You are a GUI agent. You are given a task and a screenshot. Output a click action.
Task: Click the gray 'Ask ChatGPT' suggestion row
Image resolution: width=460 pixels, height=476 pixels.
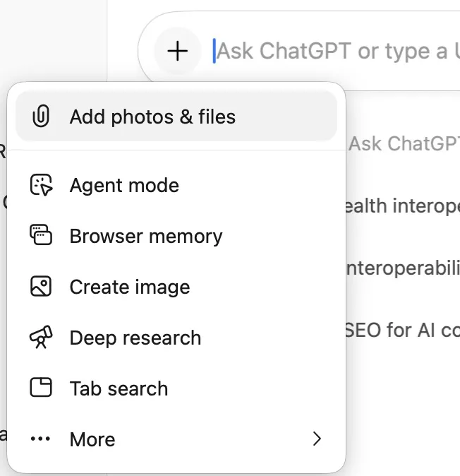pos(404,143)
